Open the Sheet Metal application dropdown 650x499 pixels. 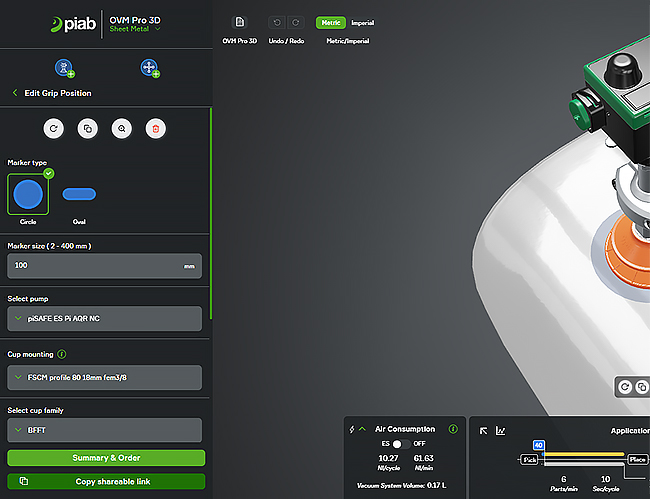[x=135, y=29]
